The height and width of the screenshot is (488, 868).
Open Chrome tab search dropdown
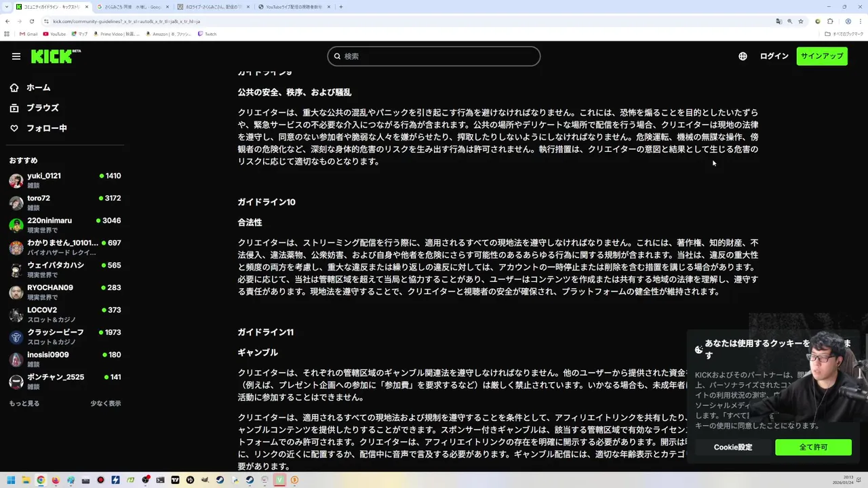click(7, 7)
